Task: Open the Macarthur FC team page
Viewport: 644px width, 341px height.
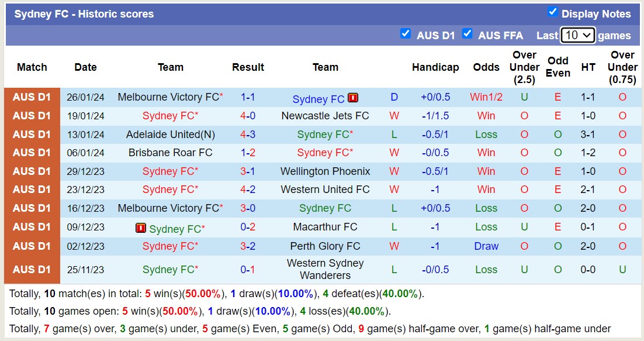Action: point(325,227)
